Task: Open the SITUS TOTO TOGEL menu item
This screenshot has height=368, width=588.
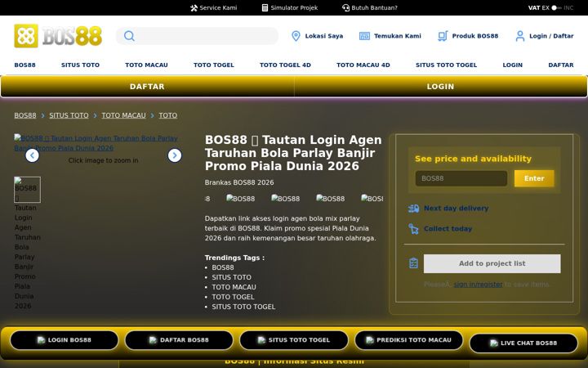Action: [446, 65]
